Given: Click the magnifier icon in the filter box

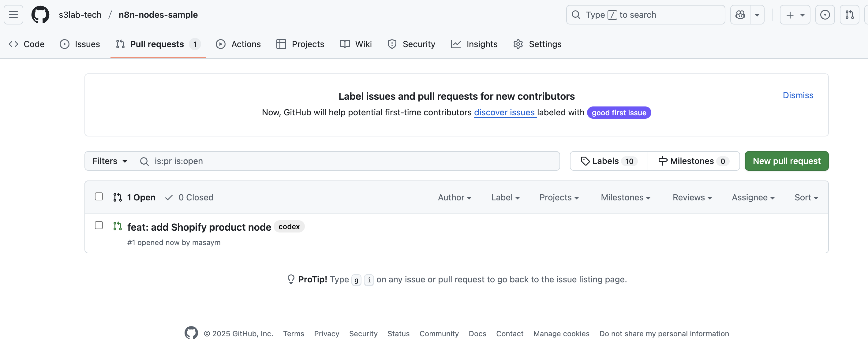Looking at the screenshot, I should [144, 161].
